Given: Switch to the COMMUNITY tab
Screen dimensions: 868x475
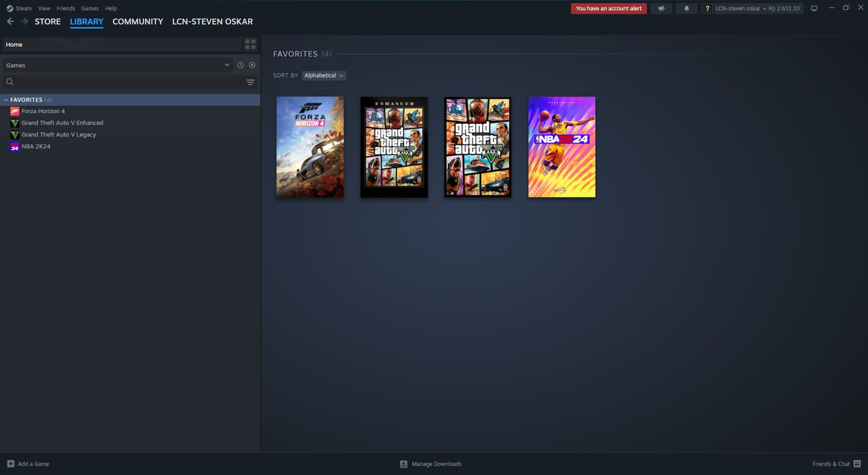Looking at the screenshot, I should pos(138,22).
